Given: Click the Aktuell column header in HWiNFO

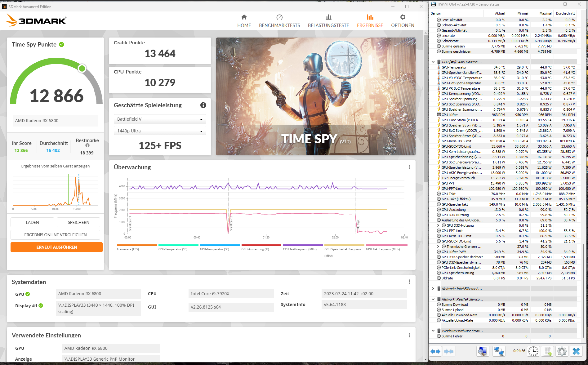Looking at the screenshot, I should tap(495, 13).
